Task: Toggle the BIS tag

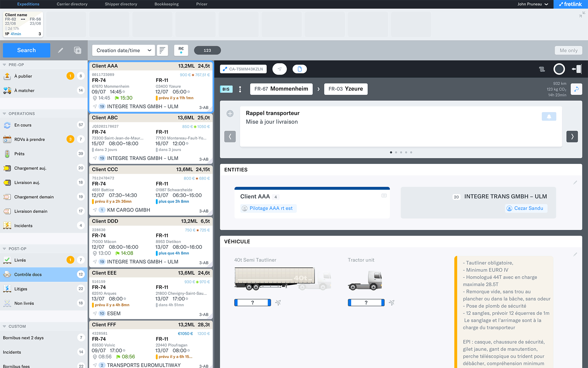Action: click(x=226, y=89)
